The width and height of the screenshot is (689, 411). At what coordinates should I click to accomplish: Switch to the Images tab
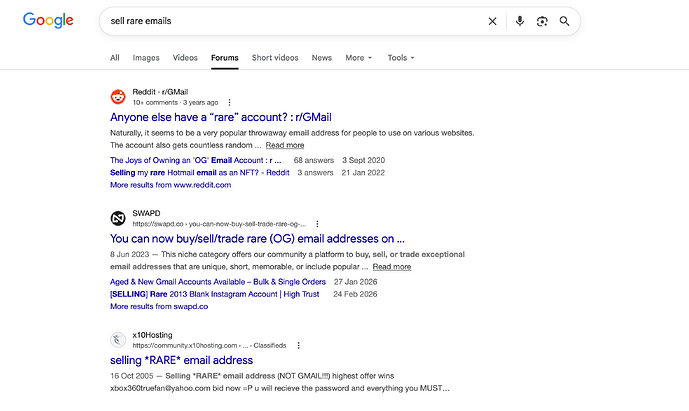coord(146,58)
